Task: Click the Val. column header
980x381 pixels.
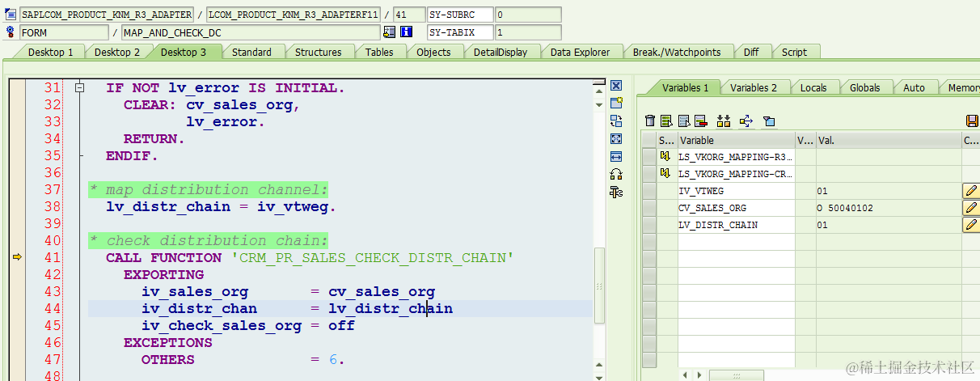Action: pos(888,140)
